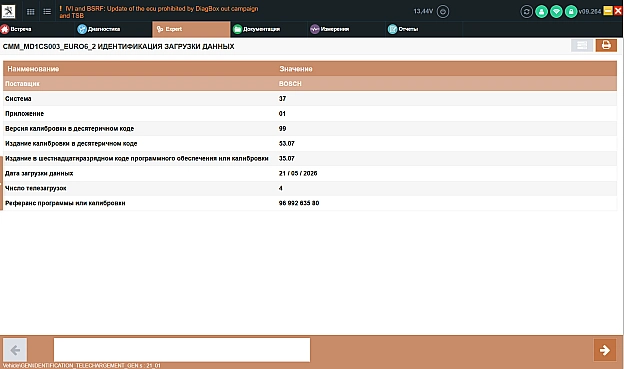This screenshot has height=369, width=624.
Task: Open the grid view icon
Action: (31, 12)
